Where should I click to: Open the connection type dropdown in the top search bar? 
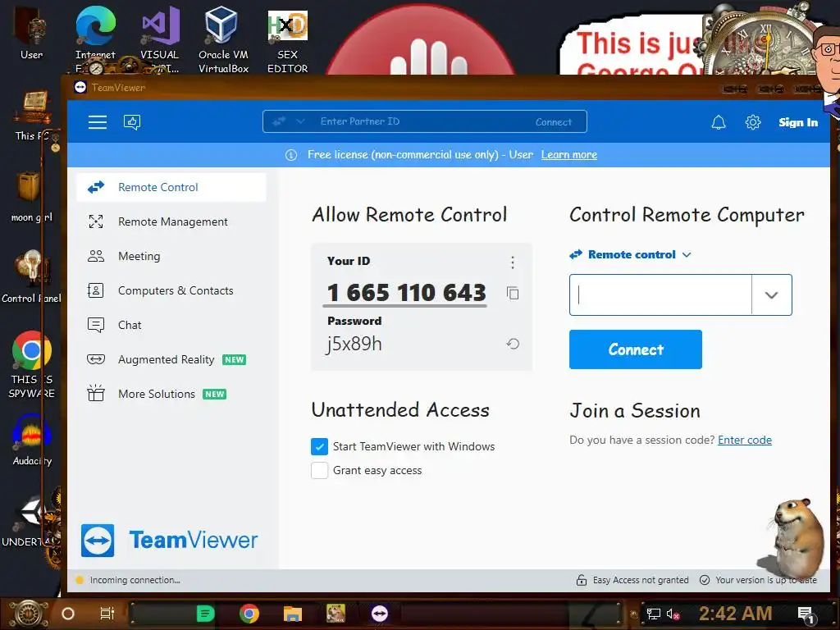300,121
